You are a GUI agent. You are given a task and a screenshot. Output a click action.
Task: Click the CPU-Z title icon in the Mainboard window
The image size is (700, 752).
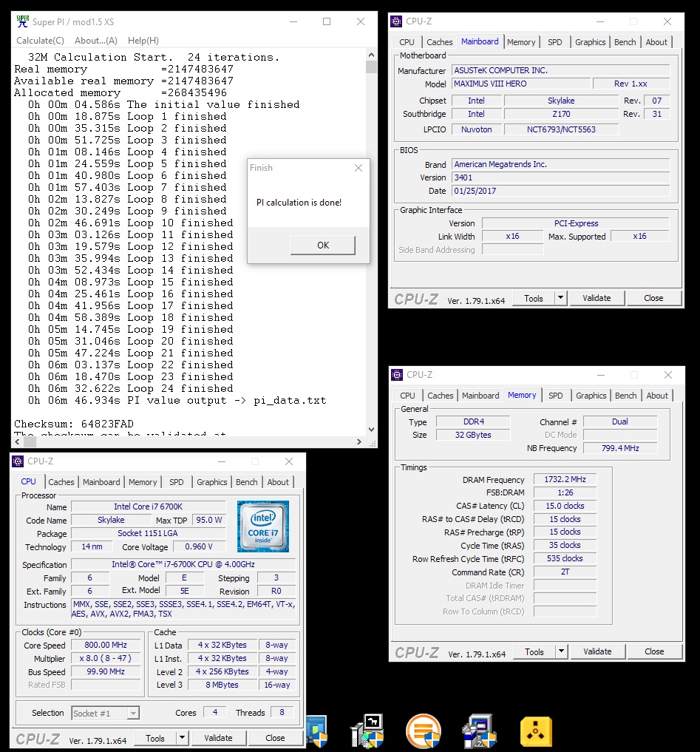396,21
